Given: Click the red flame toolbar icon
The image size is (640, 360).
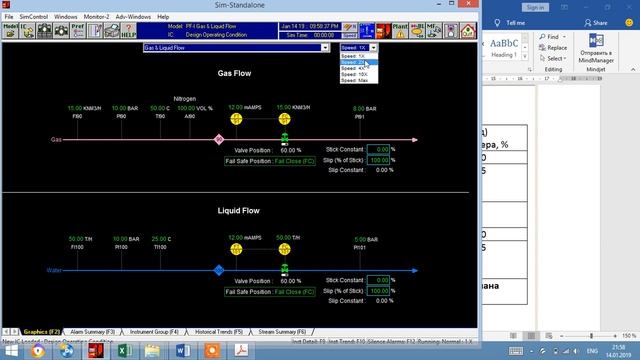Looking at the screenshot, I should pos(383,31).
